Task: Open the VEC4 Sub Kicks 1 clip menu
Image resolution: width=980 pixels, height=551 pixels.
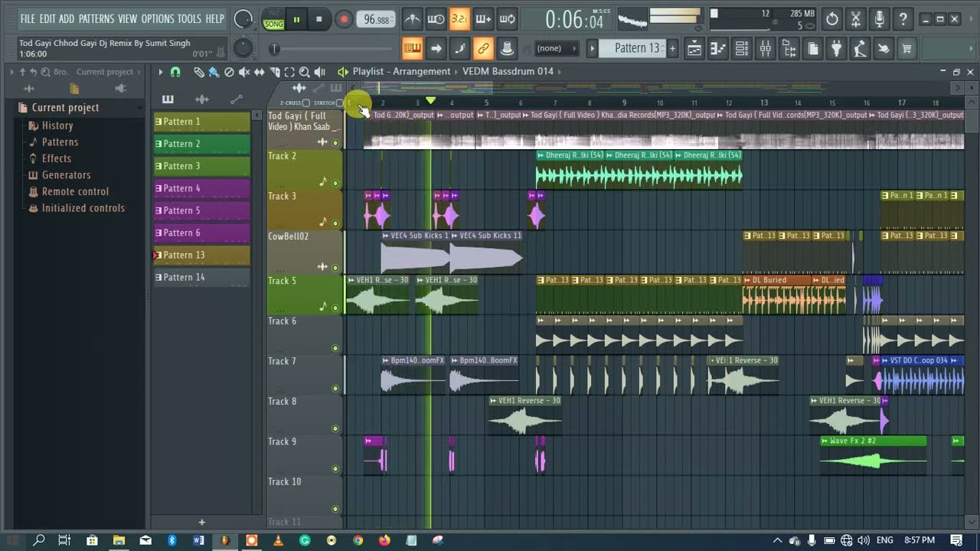Action: click(386, 236)
